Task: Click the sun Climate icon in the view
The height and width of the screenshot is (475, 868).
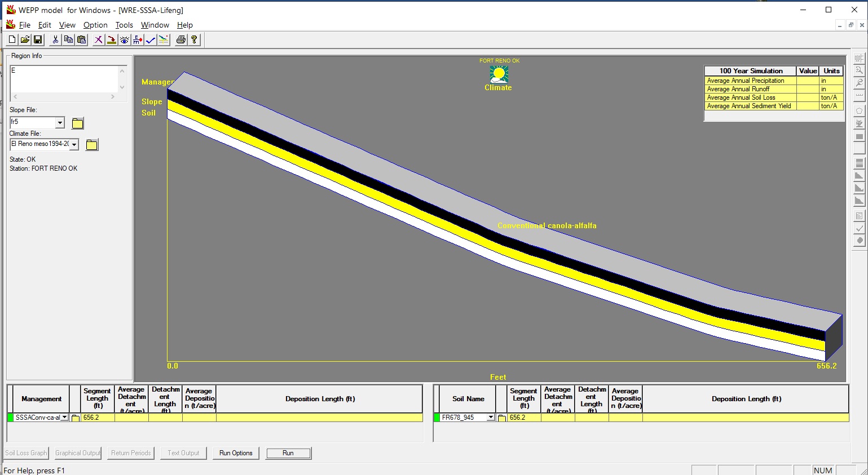Action: coord(499,74)
